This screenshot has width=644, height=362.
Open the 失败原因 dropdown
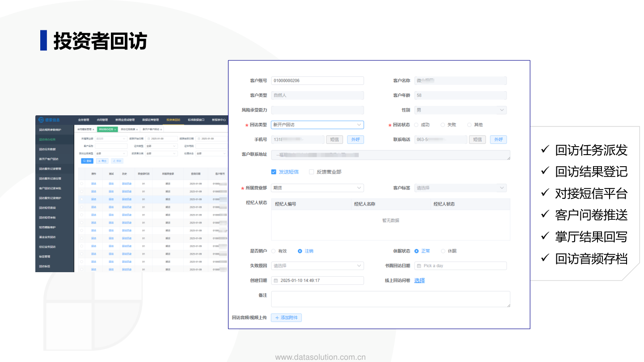[318, 266]
